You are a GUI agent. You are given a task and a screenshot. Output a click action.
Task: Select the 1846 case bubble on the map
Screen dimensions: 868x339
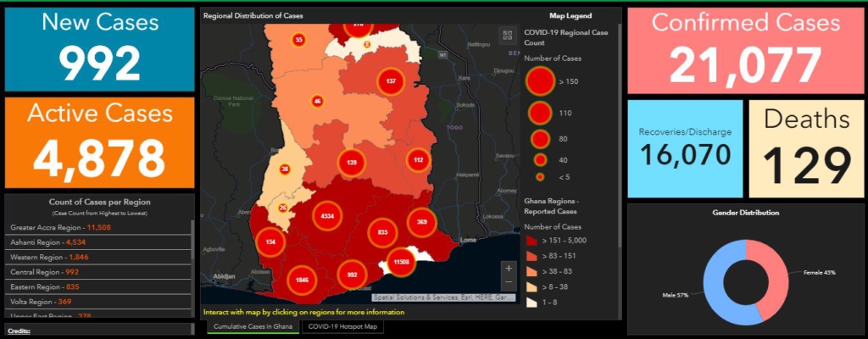coord(302,280)
